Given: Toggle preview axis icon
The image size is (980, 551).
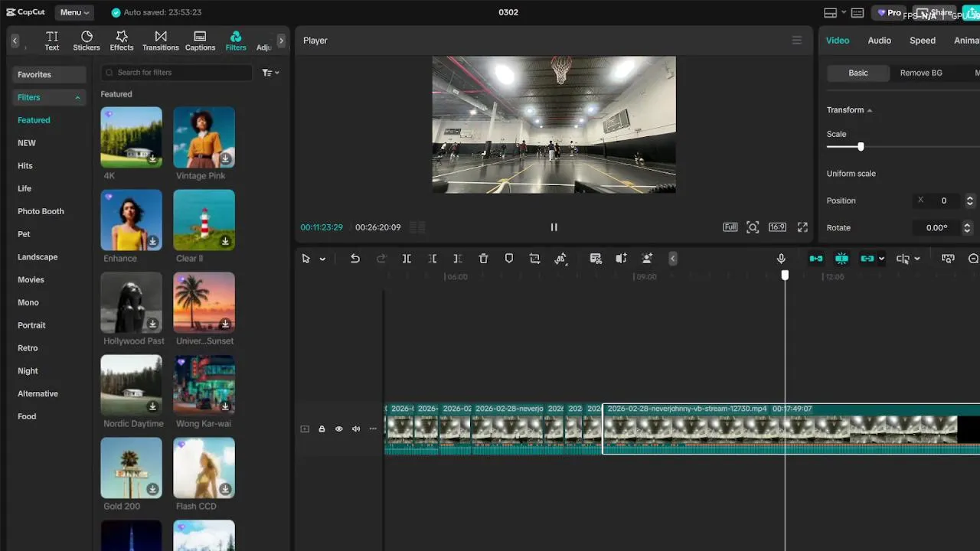Looking at the screenshot, I should click(x=903, y=259).
